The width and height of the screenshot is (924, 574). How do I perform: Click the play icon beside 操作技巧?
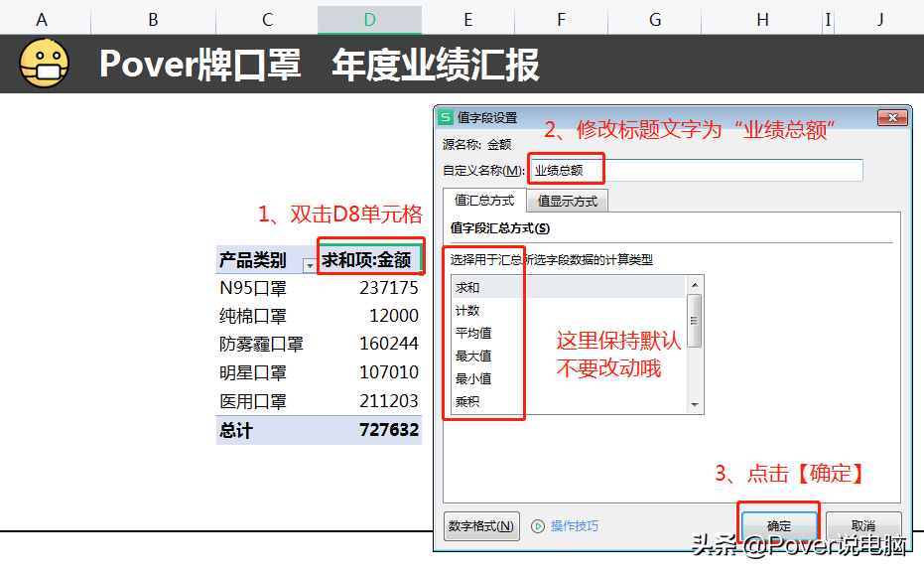pyautogui.click(x=538, y=526)
